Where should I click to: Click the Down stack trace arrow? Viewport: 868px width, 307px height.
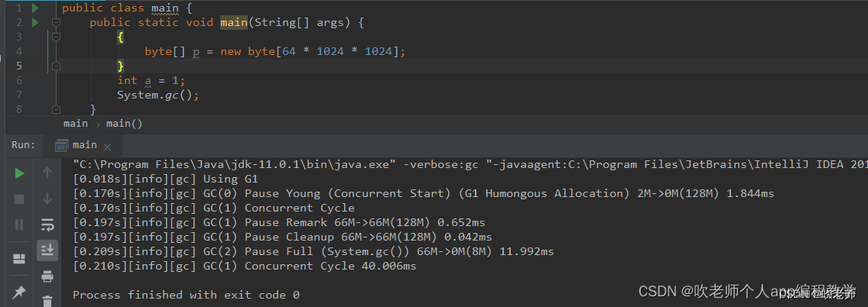coord(47,199)
